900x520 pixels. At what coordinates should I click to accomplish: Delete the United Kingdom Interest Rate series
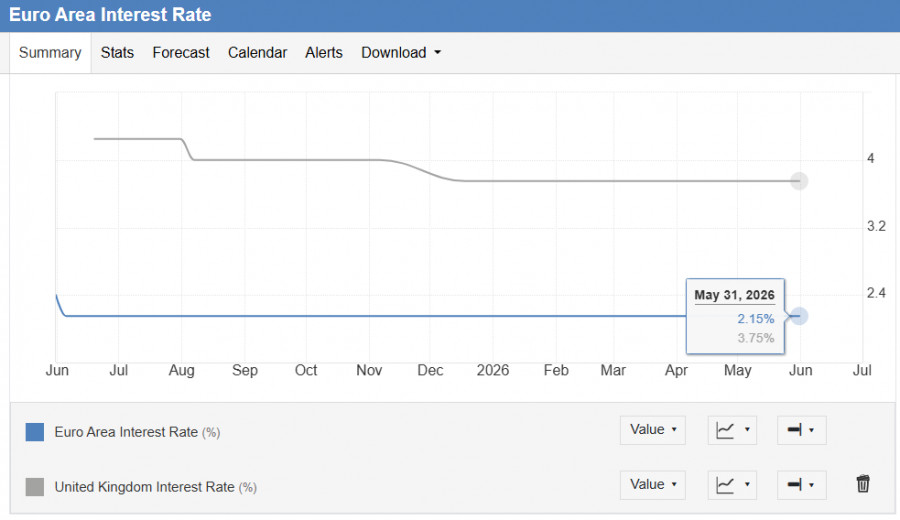point(863,484)
